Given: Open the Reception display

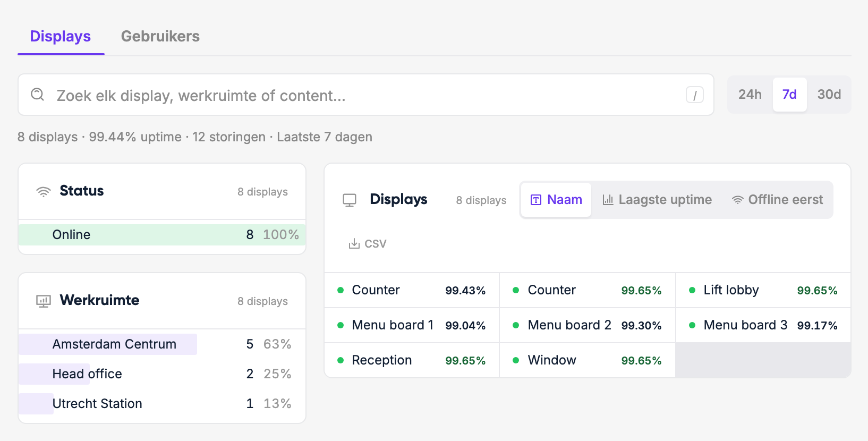Looking at the screenshot, I should click(x=412, y=360).
